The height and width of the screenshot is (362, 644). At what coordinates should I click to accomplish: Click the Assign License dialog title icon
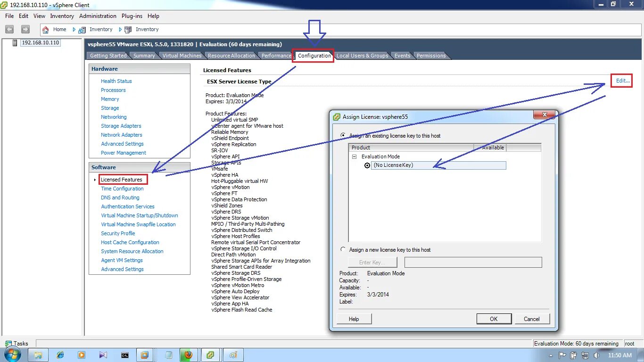[337, 117]
